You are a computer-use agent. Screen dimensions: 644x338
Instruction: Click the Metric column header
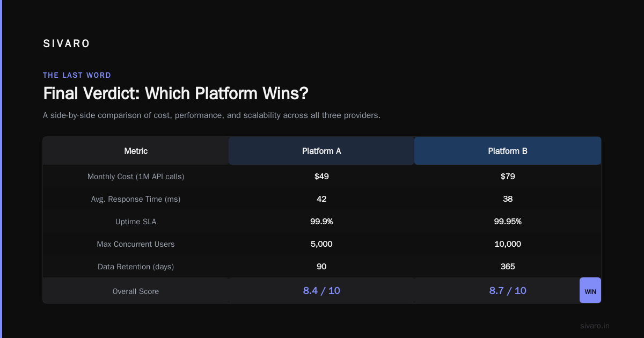click(136, 151)
